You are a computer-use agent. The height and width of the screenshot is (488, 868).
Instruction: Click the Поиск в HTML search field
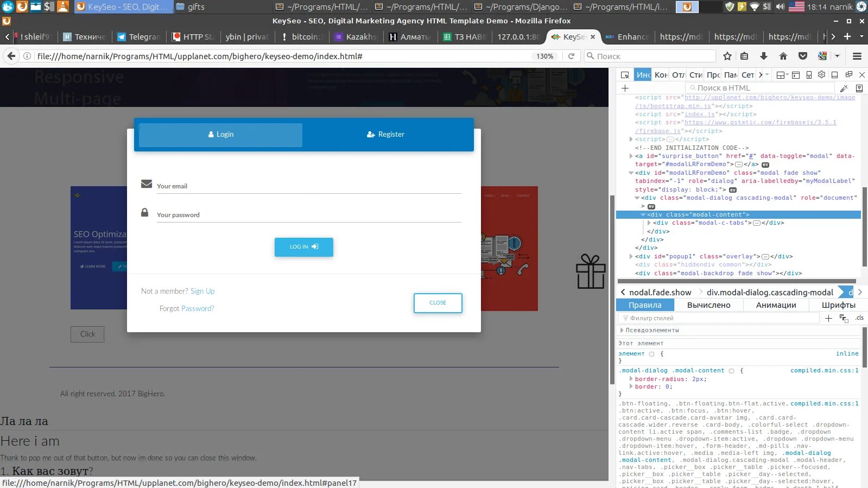click(760, 88)
